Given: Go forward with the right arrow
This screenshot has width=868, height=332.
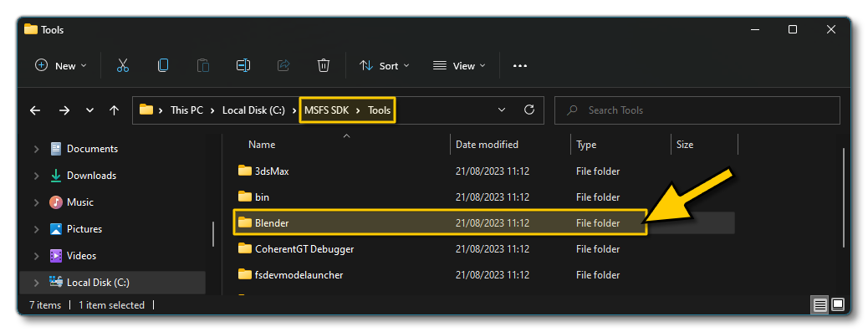Looking at the screenshot, I should (64, 110).
